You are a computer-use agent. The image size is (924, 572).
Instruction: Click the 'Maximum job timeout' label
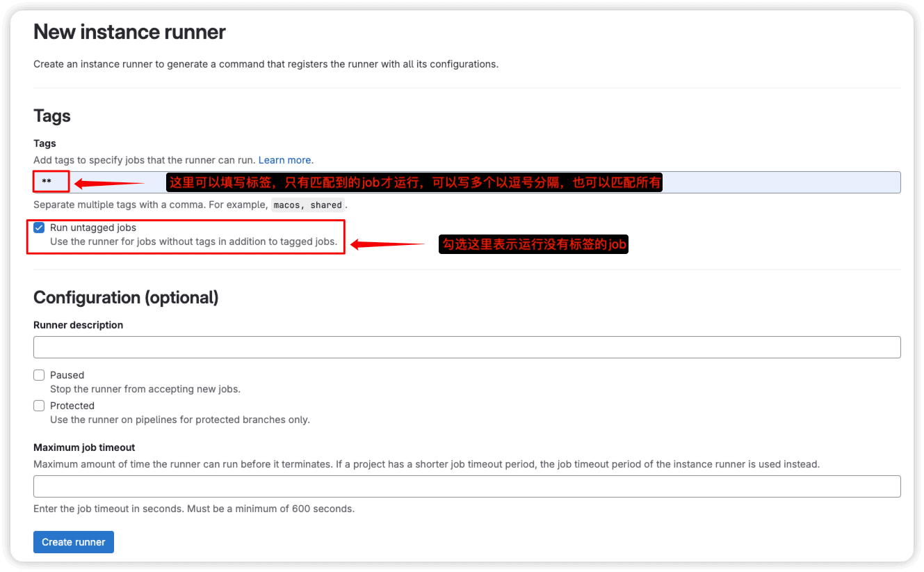84,447
